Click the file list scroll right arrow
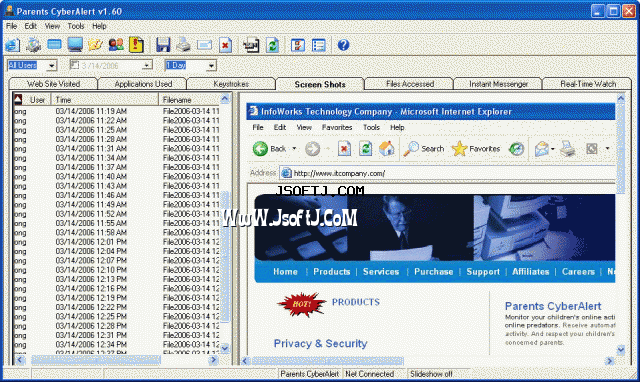Screen dimensions: 640x382 (213, 360)
